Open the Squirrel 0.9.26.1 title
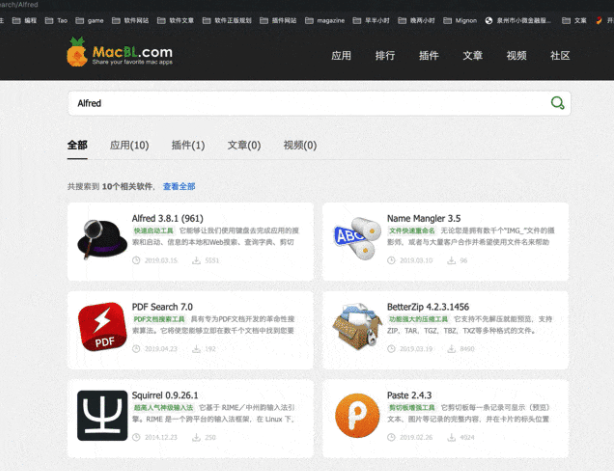614x471 pixels. pyautogui.click(x=165, y=395)
